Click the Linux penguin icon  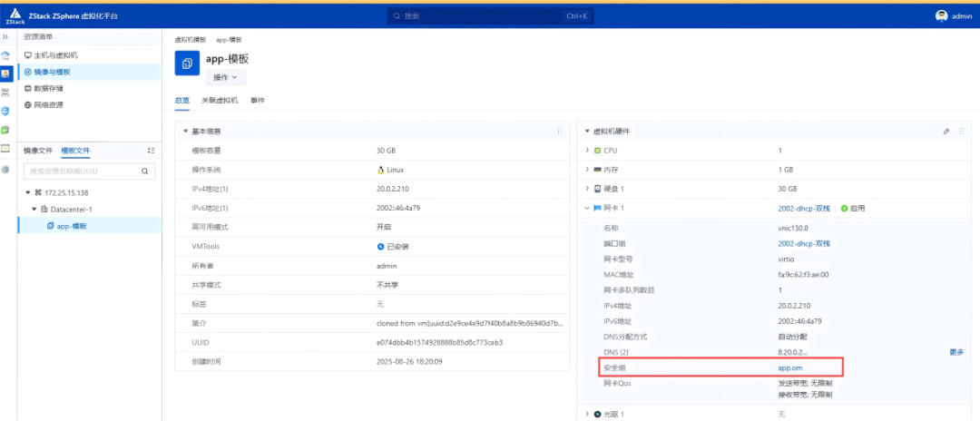point(380,170)
